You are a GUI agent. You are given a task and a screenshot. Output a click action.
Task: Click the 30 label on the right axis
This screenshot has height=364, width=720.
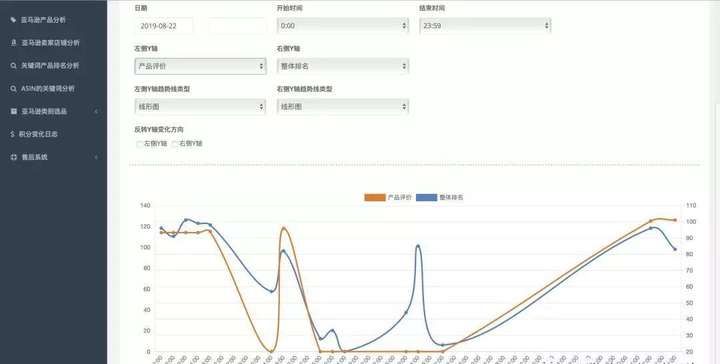point(690,336)
